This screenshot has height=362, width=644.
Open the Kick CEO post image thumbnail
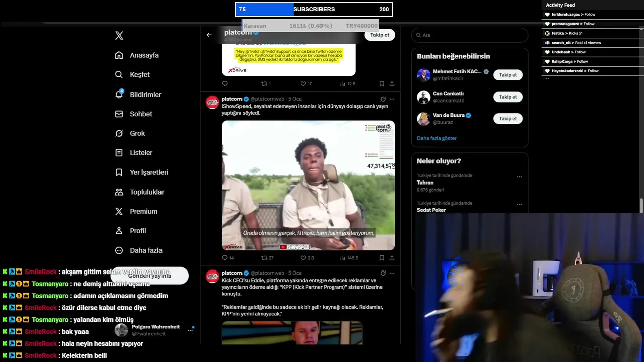tap(292, 333)
